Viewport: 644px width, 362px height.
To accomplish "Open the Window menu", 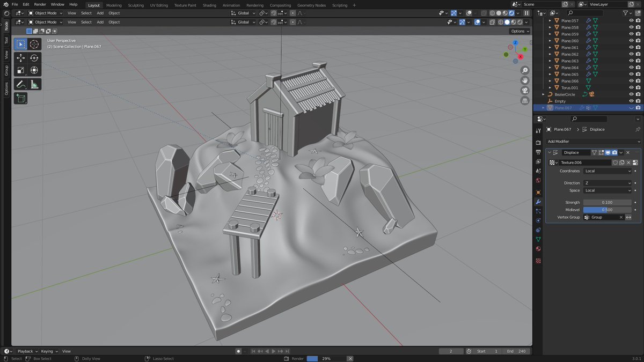I will coord(57,4).
